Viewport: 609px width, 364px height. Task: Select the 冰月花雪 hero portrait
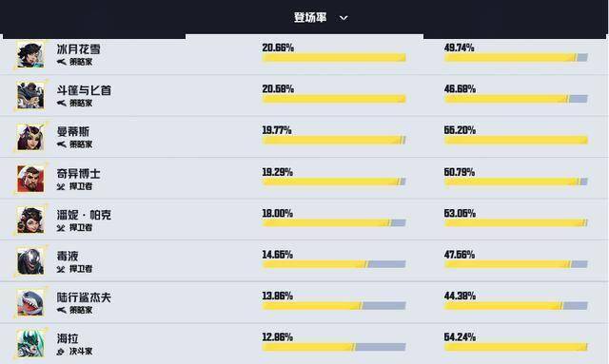tap(30, 55)
